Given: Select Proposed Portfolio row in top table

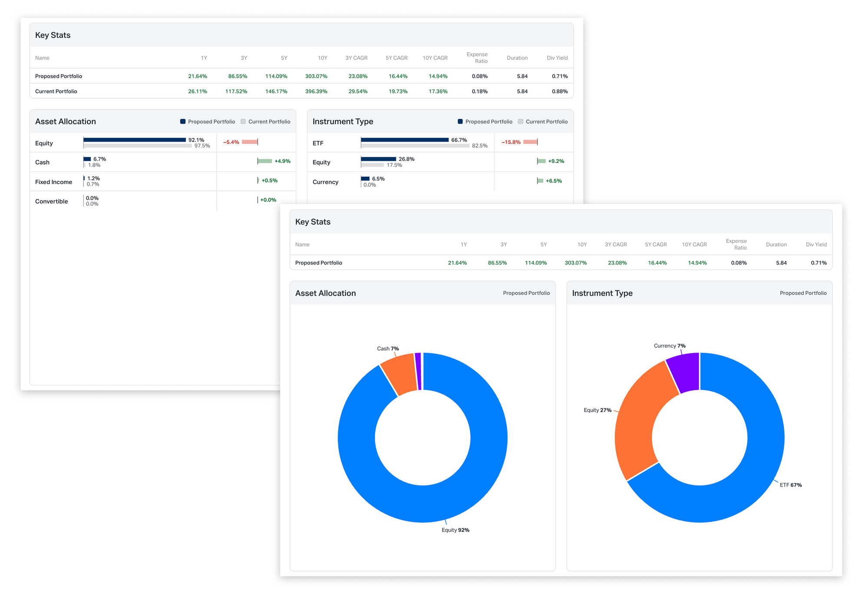Looking at the screenshot, I should point(59,76).
